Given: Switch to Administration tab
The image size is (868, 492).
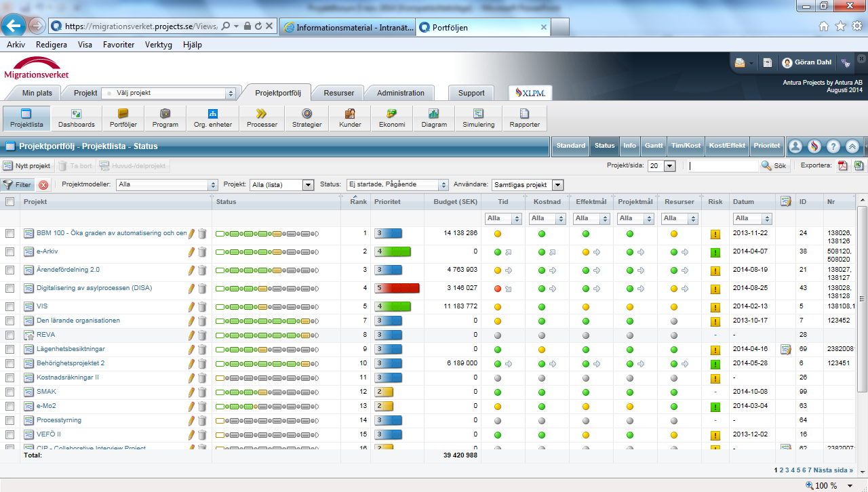Looking at the screenshot, I should pyautogui.click(x=401, y=93).
